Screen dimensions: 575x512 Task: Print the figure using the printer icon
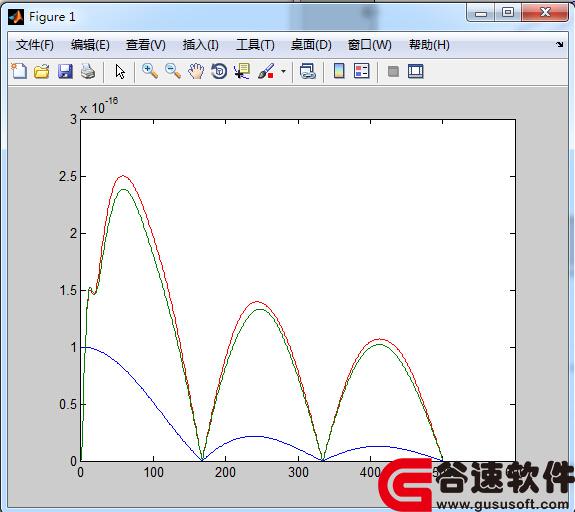(88, 71)
